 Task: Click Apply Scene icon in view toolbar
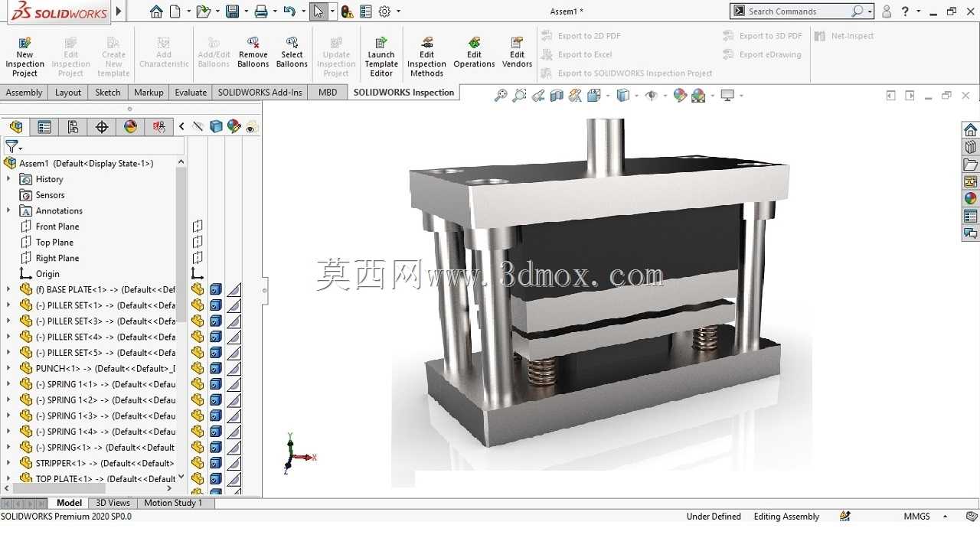(698, 96)
